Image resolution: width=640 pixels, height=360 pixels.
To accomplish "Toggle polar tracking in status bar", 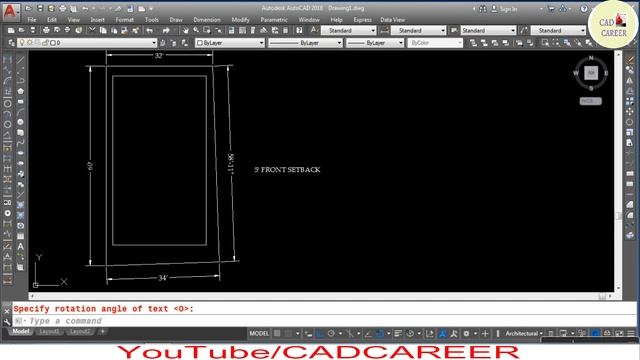I will point(331,333).
